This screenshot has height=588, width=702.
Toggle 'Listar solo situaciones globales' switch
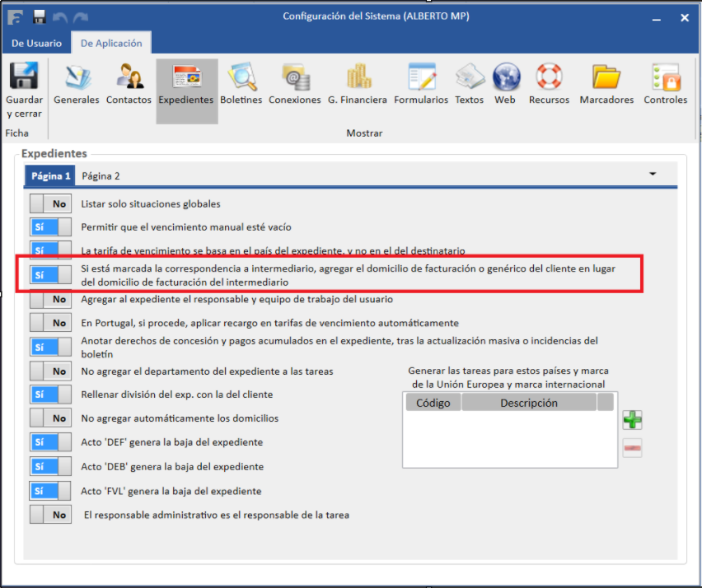[50, 203]
